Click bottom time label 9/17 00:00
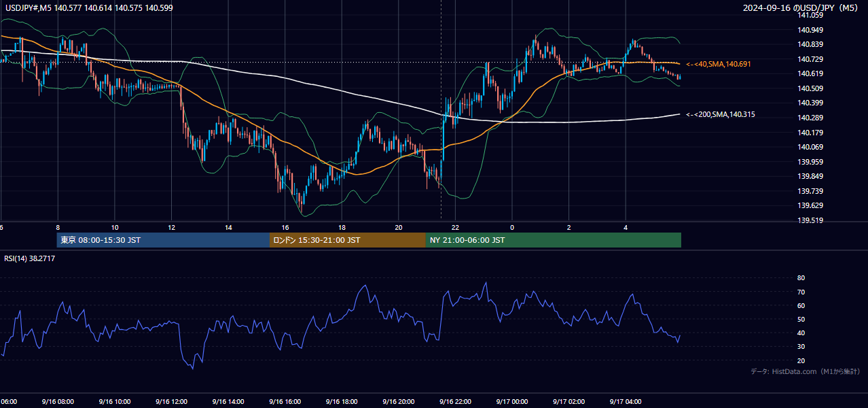 pyautogui.click(x=511, y=401)
